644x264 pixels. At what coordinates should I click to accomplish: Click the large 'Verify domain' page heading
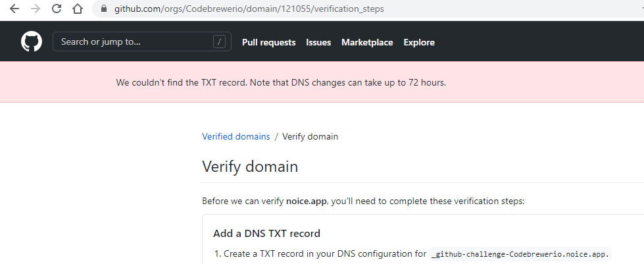tap(250, 167)
